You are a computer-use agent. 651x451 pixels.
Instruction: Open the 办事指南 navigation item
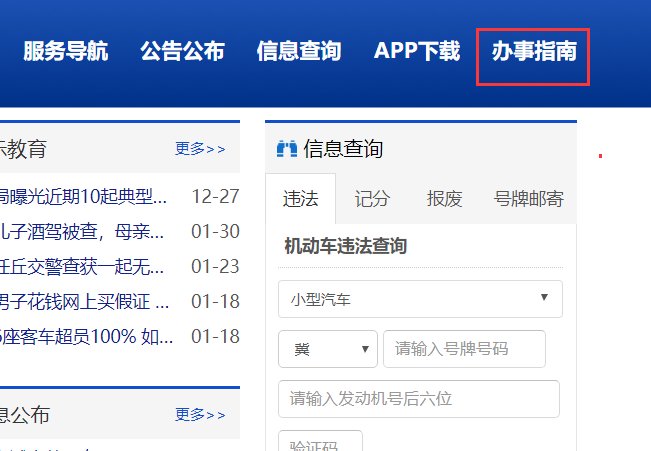[x=534, y=51]
